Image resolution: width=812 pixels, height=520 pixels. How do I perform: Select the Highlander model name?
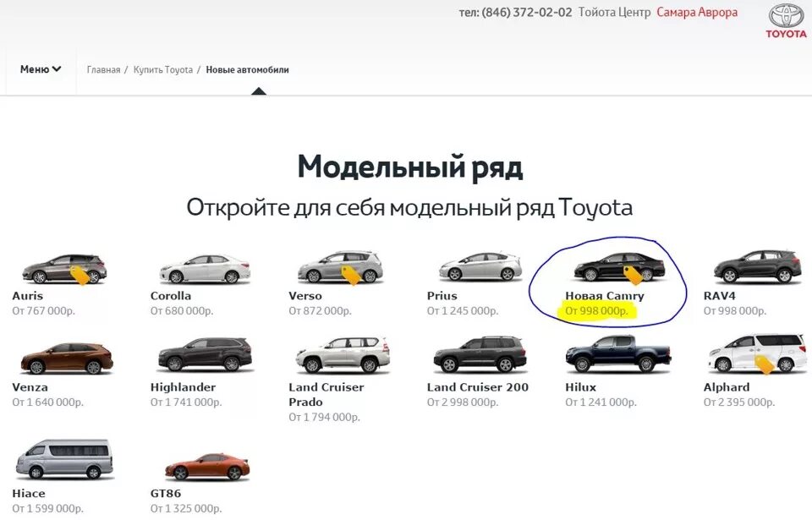click(x=183, y=387)
